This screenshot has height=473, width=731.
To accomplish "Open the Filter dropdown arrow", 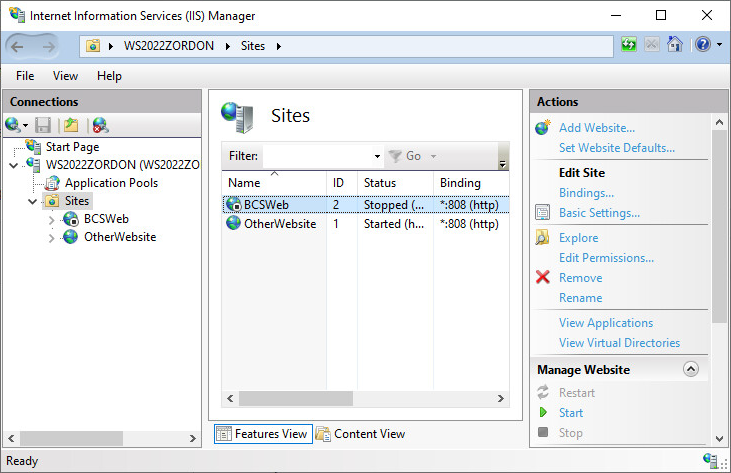I will point(377,157).
